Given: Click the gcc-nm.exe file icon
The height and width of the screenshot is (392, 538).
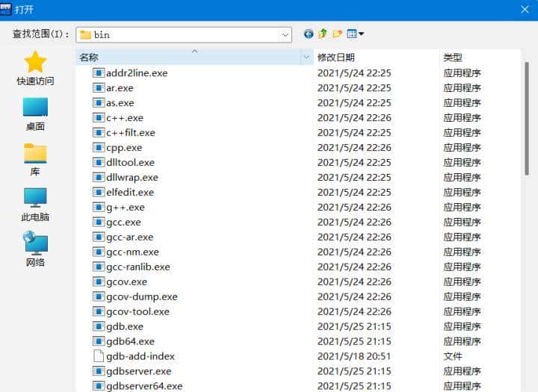Looking at the screenshot, I should [99, 252].
